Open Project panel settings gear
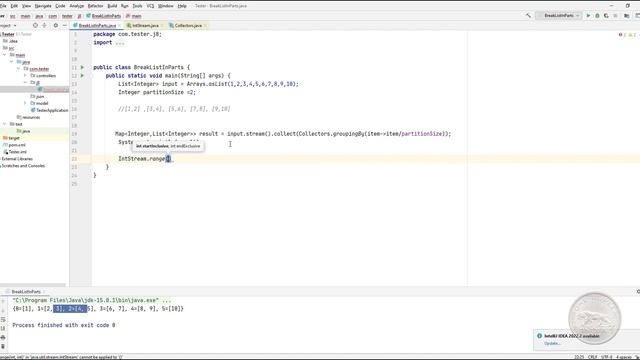The height and width of the screenshot is (360, 640). tap(56, 25)
